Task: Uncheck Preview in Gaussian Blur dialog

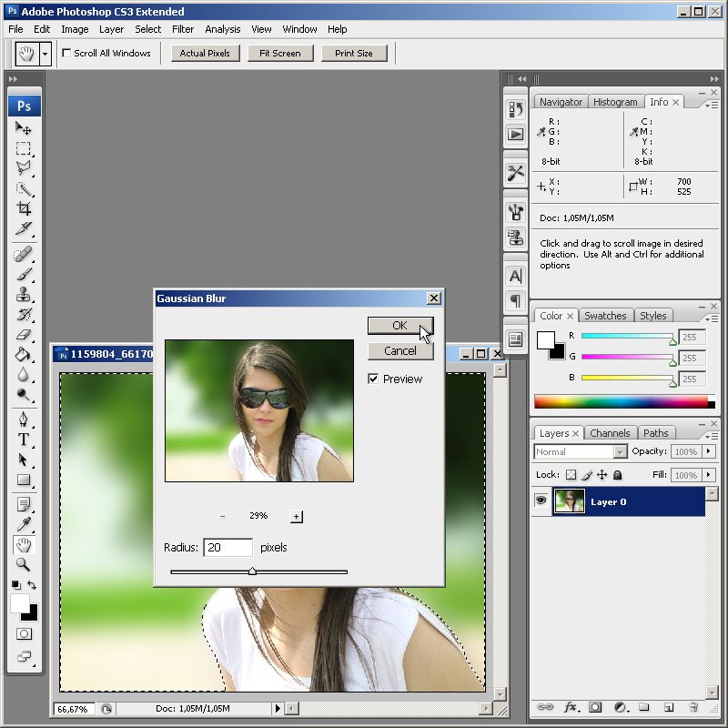Action: coord(373,379)
